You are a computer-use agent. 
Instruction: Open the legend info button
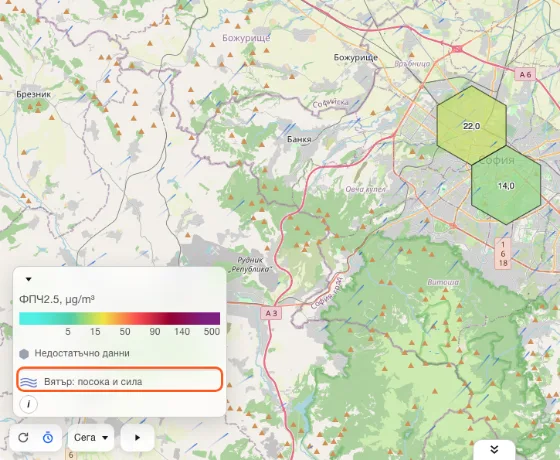click(x=29, y=404)
